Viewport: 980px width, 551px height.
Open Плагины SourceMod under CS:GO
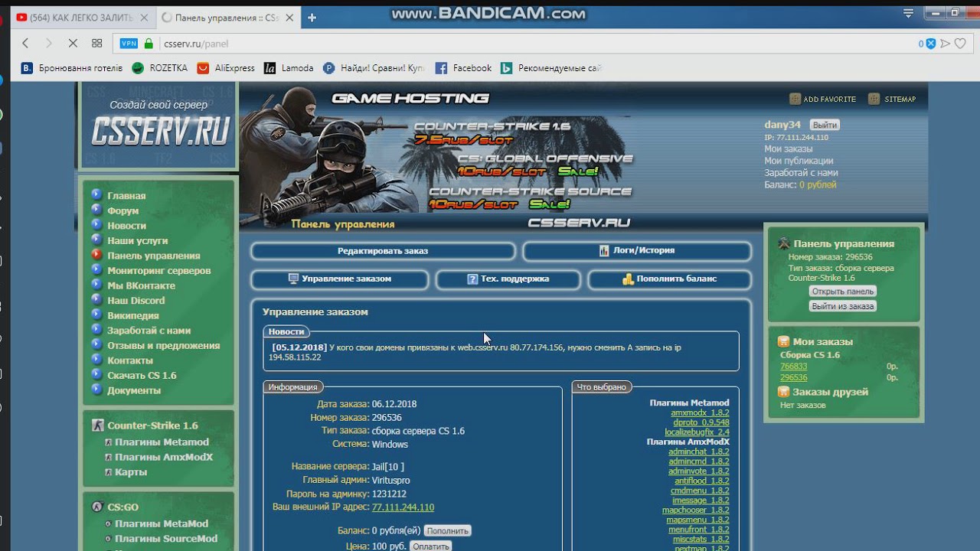166,539
